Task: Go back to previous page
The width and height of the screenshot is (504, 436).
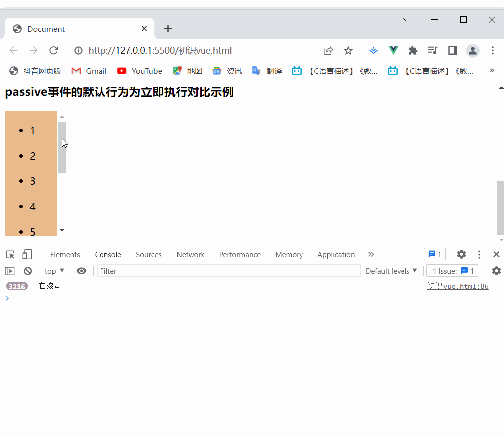Action: 14,50
